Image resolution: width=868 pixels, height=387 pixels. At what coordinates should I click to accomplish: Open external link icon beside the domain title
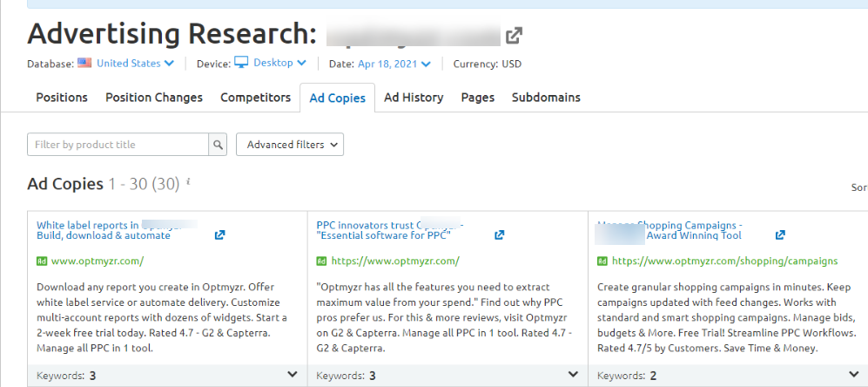515,35
